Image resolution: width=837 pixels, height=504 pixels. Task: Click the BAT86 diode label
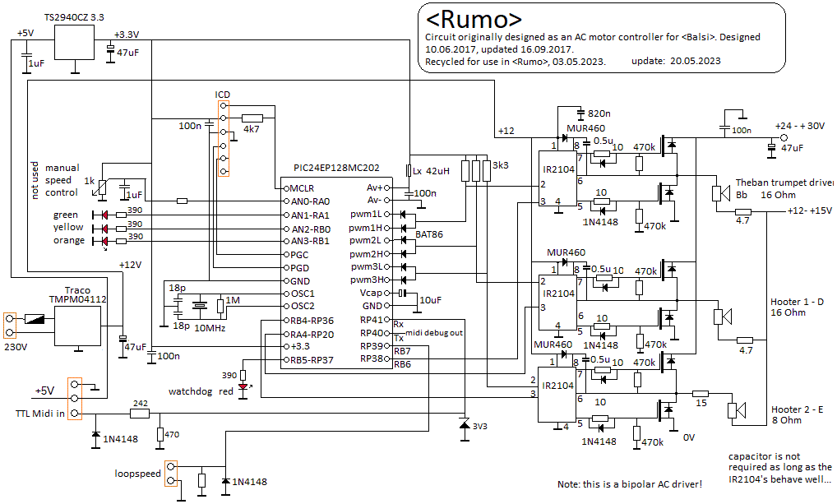point(428,234)
